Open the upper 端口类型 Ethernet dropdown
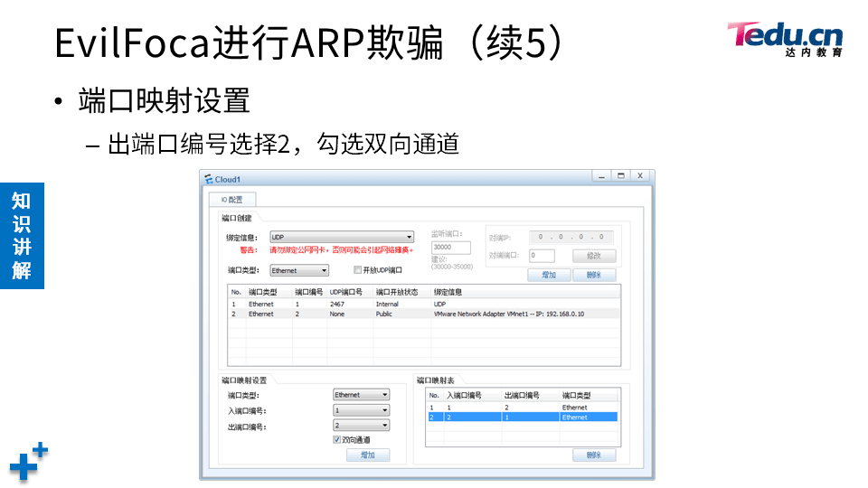868x488 pixels. pyautogui.click(x=299, y=270)
